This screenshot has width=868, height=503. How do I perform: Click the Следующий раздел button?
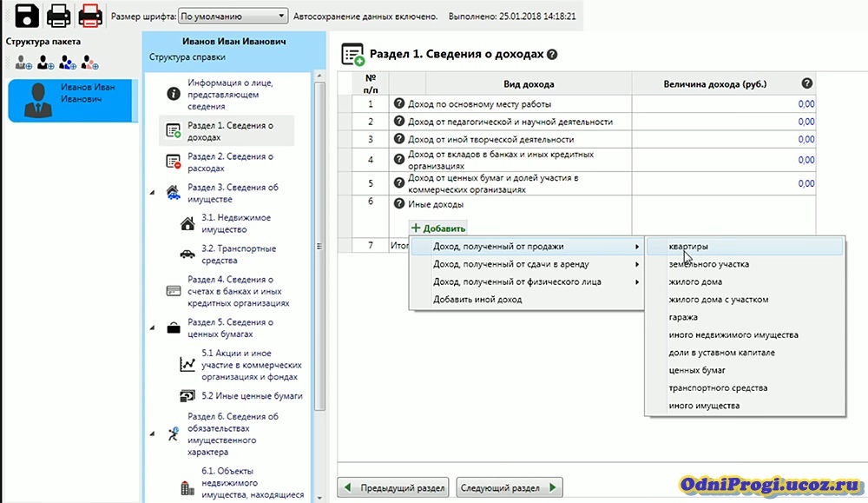(x=510, y=487)
